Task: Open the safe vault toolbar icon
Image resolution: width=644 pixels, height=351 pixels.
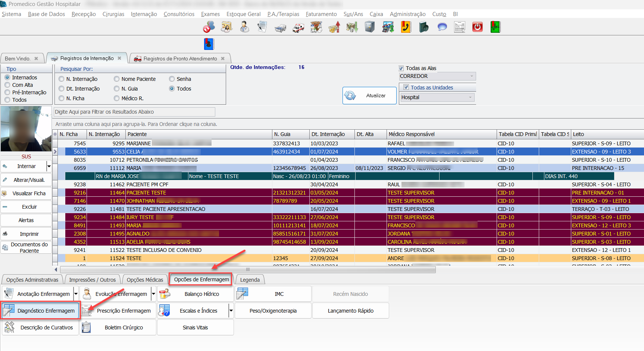Action: coord(369,27)
